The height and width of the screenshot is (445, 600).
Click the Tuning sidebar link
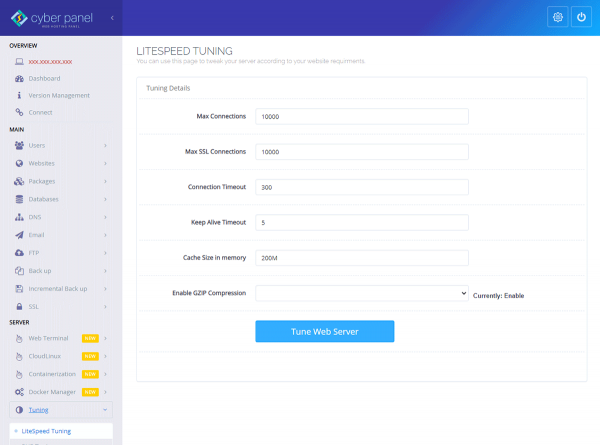point(38,410)
